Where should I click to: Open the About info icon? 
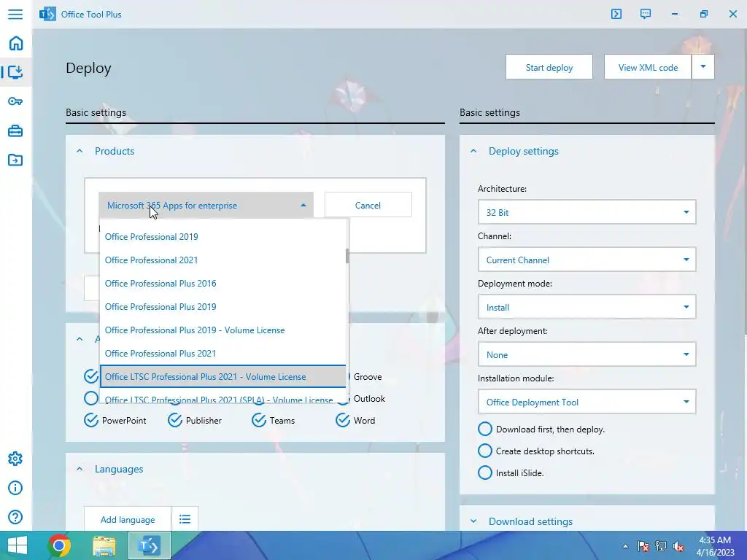(15, 488)
